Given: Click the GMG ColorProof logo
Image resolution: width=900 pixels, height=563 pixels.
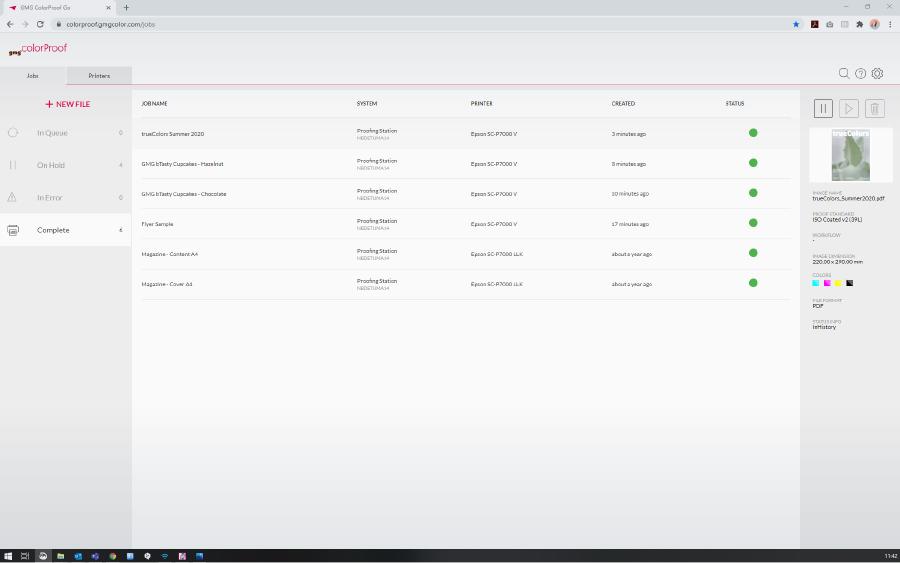Looking at the screenshot, I should point(38,49).
